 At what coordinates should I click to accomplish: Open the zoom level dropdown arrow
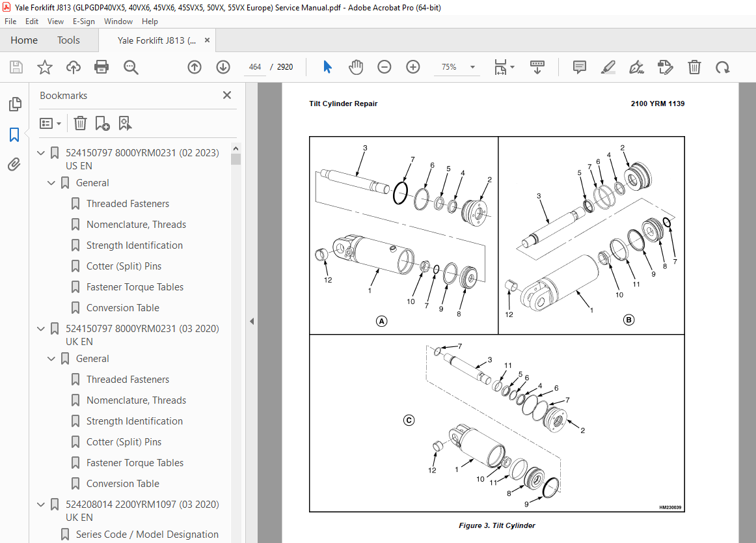coord(472,67)
